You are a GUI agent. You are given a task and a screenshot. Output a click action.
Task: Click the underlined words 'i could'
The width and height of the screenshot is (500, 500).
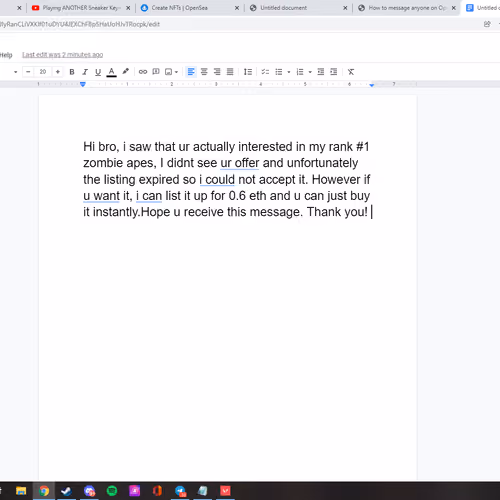217,179
